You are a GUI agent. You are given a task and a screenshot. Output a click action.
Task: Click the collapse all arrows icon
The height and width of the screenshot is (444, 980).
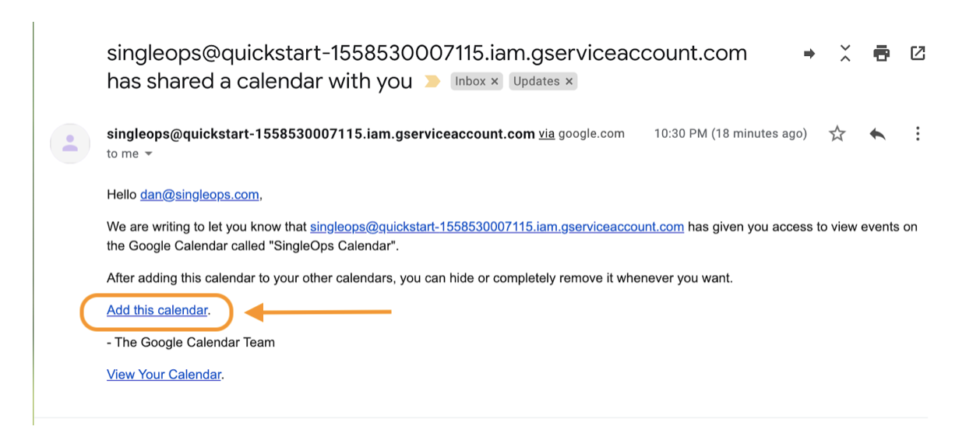tap(845, 54)
